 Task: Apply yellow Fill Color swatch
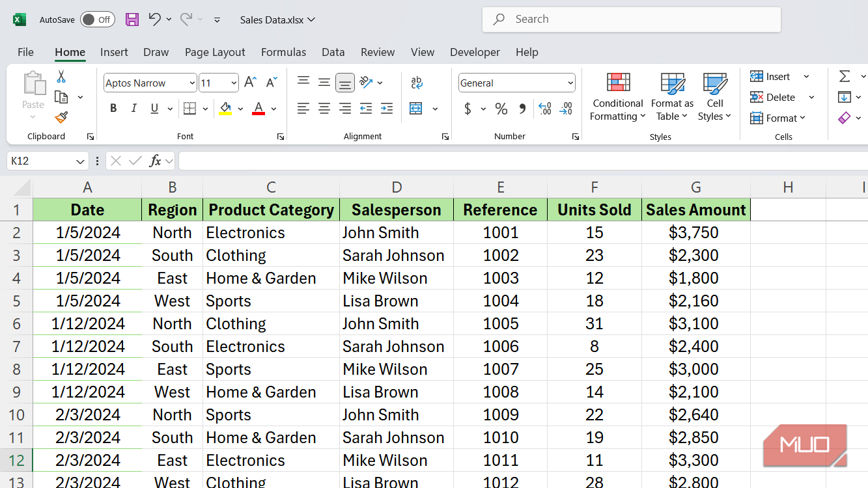click(225, 109)
